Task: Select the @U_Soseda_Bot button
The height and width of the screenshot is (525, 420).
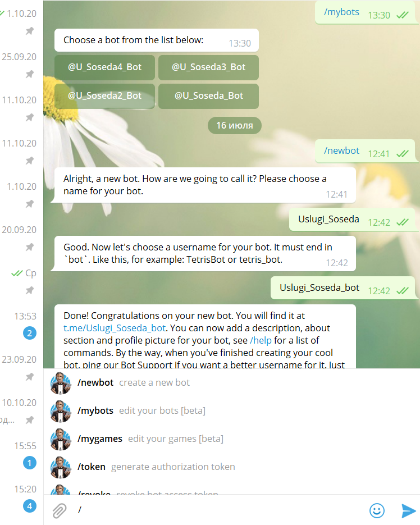Action: tap(209, 96)
